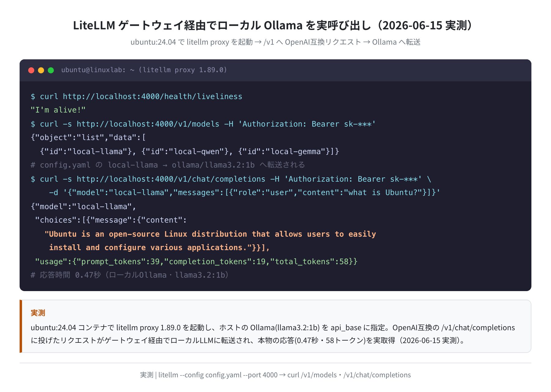Click the note's first line starting 'ubuntu:24.04 コンテナで'

(273, 328)
